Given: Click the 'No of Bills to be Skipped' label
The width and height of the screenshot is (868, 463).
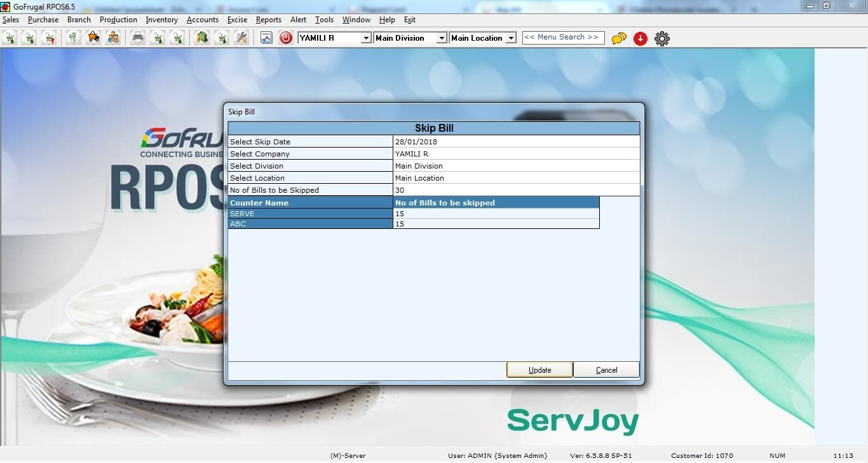Looking at the screenshot, I should pos(275,190).
